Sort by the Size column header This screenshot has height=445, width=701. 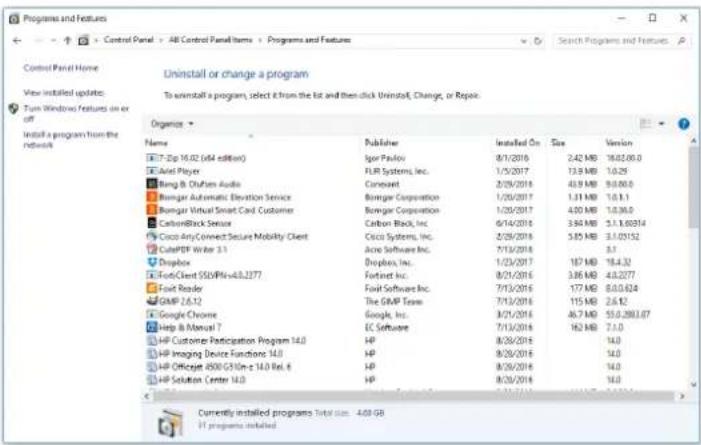pyautogui.click(x=558, y=143)
